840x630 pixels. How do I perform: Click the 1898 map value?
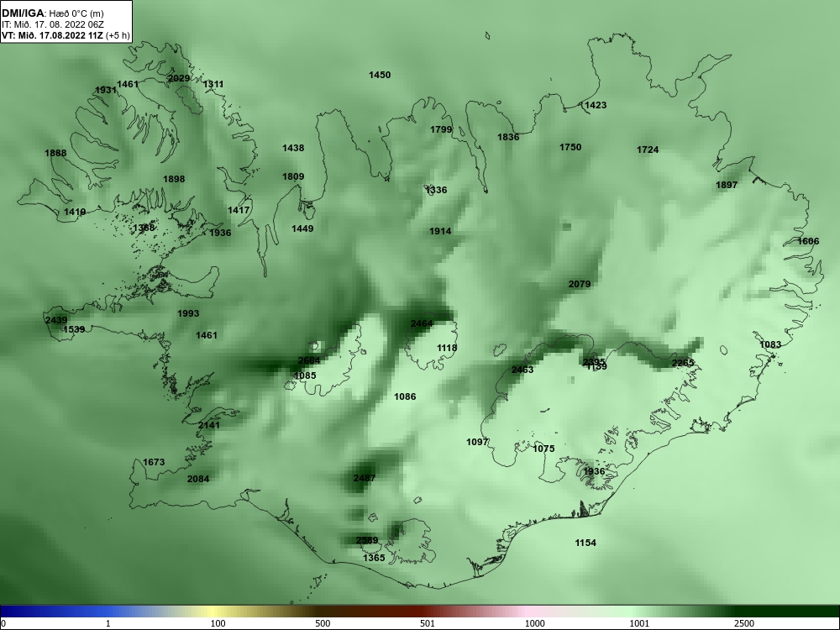pos(174,179)
